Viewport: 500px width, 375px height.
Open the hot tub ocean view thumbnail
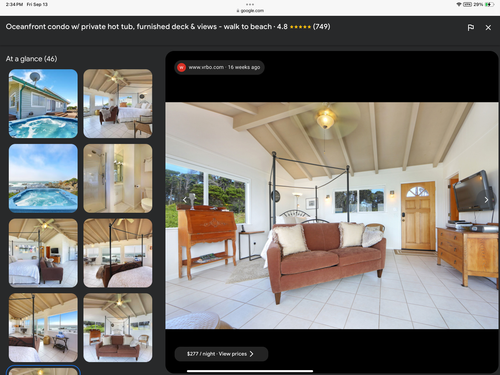[43, 178]
